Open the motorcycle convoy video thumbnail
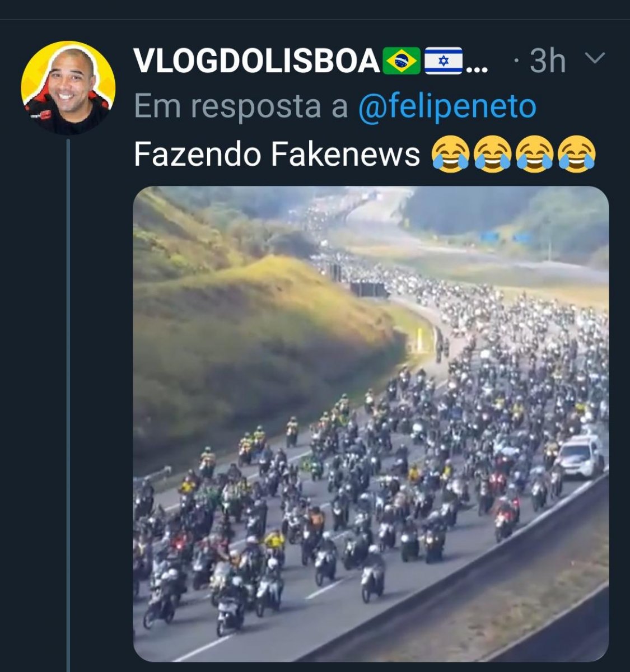The height and width of the screenshot is (672, 630). pos(371,424)
